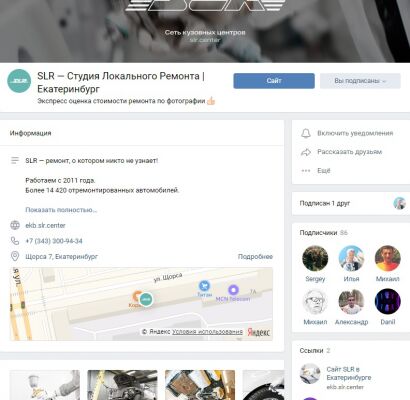
Task: Open the second photo of car workshop
Action: 122,385
